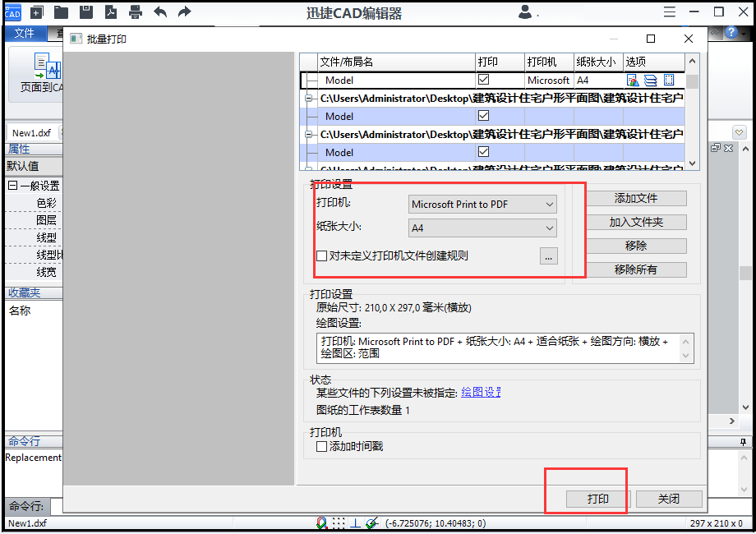The image size is (756, 534).
Task: Open plot settings icon in first Model row
Action: point(633,80)
